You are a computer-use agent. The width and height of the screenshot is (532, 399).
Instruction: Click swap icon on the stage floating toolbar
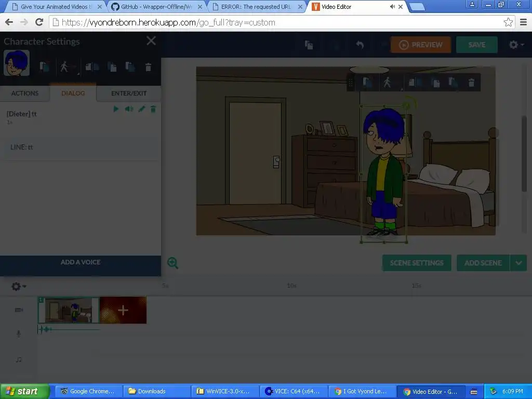click(x=367, y=83)
